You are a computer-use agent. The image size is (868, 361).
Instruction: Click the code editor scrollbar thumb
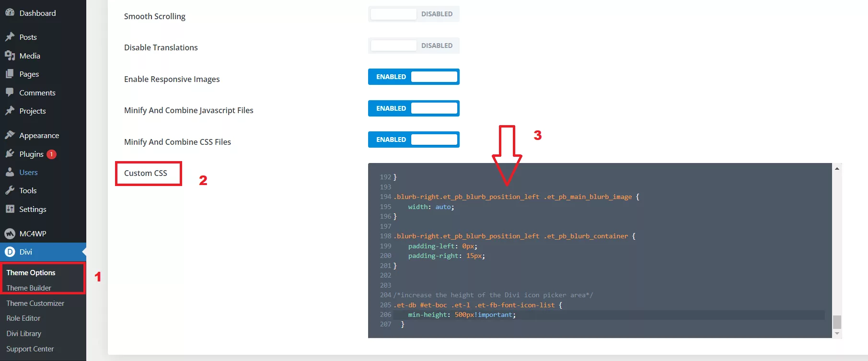837,322
